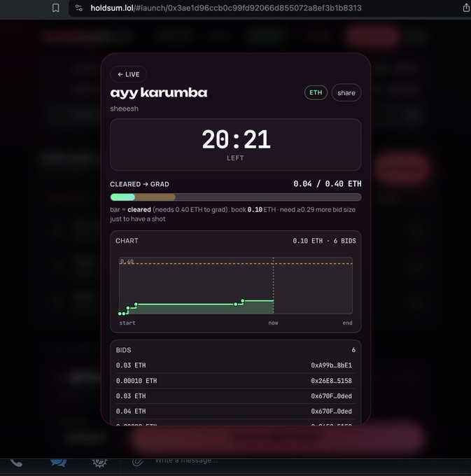This screenshot has height=476, width=471.
Task: Click the 'end' label on chart axis
Action: pyautogui.click(x=348, y=323)
